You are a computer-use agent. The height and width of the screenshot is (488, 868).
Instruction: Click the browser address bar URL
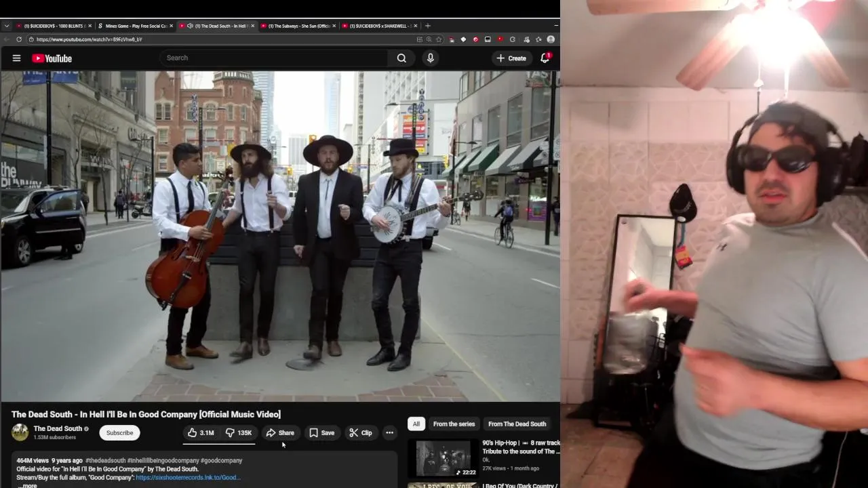point(90,39)
